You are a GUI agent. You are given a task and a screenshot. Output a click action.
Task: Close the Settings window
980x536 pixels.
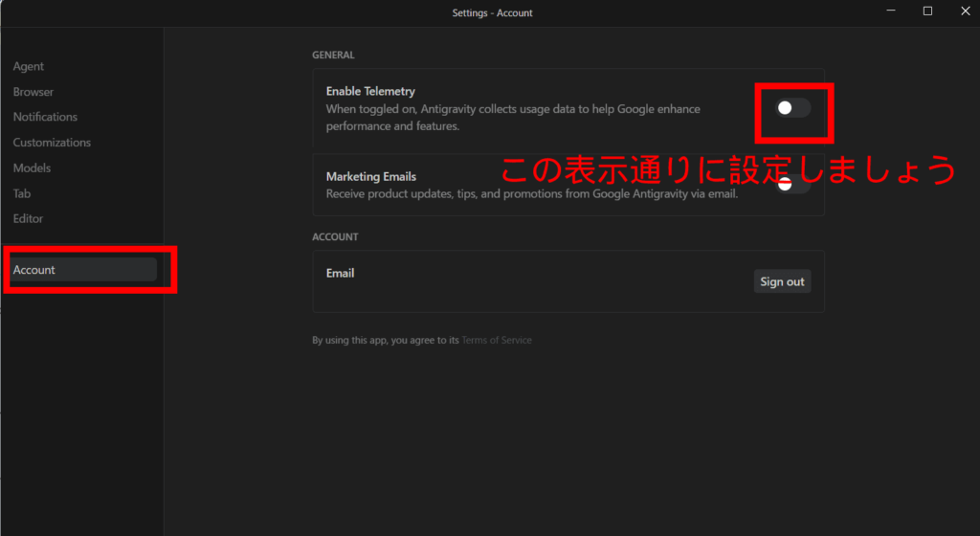(x=962, y=11)
